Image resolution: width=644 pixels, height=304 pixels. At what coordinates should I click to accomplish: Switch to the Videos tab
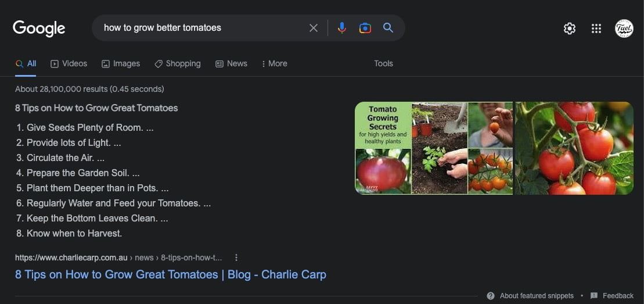(x=69, y=64)
